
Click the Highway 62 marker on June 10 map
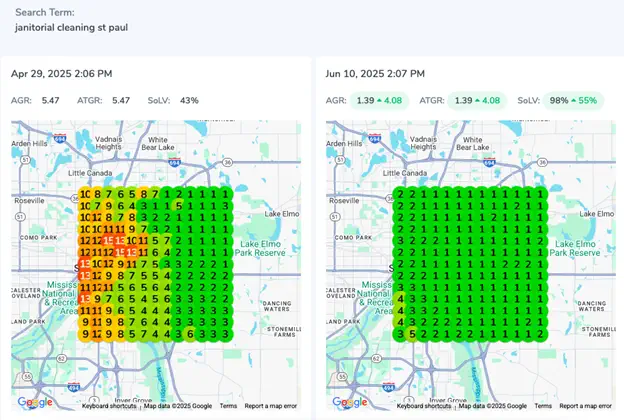376,359
